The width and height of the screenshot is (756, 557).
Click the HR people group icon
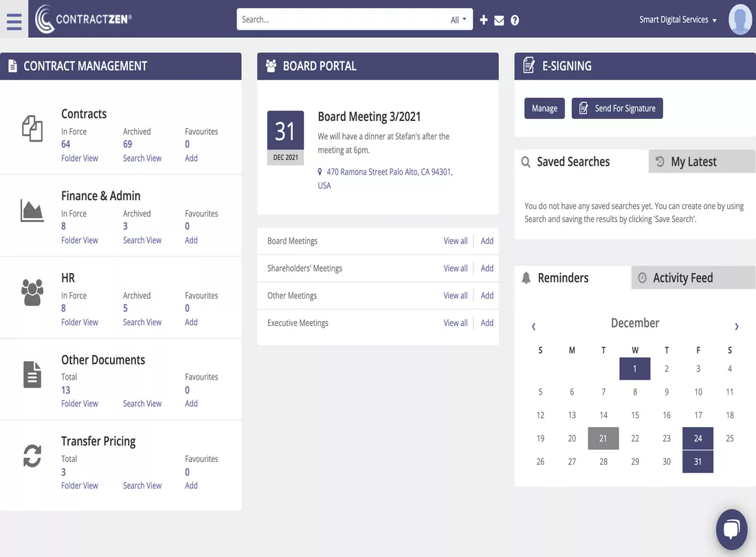click(32, 292)
